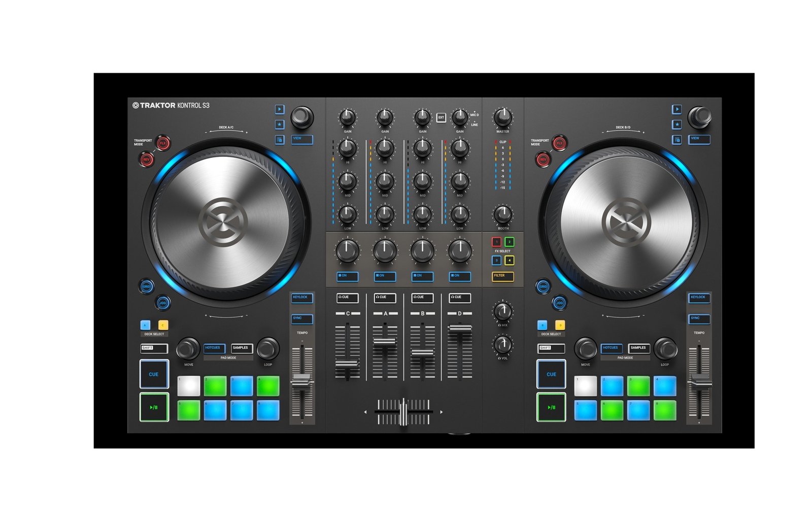Viewport: 812px width, 517px height.
Task: Switch right deck pad mode to HOTCUES
Action: (x=612, y=348)
